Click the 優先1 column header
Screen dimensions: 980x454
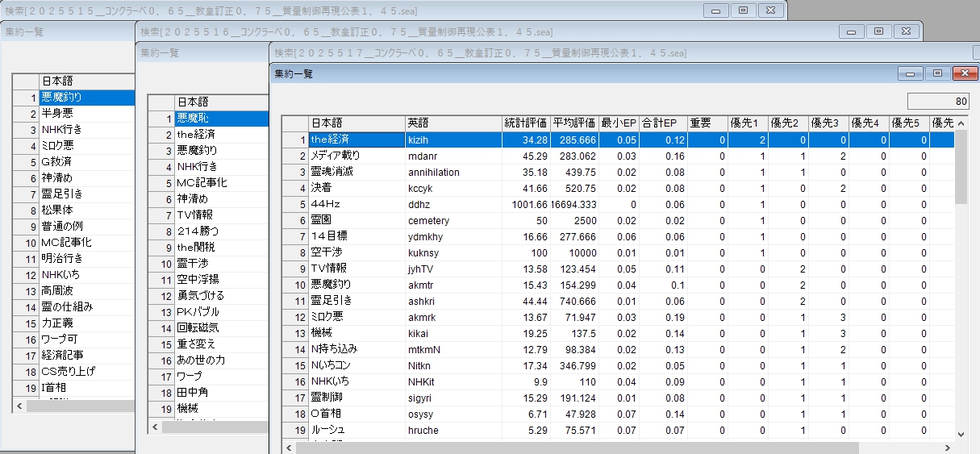point(748,123)
